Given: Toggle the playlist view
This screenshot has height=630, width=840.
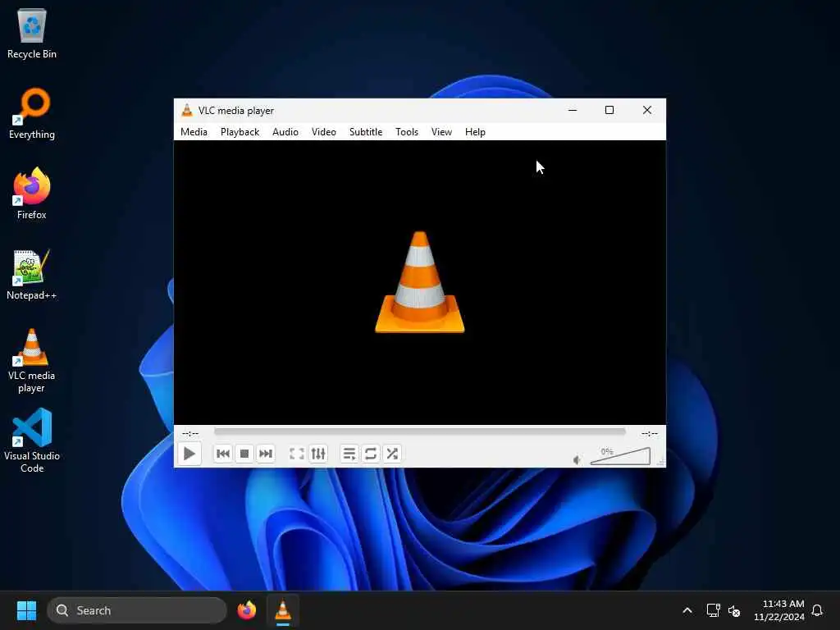Looking at the screenshot, I should coord(349,454).
